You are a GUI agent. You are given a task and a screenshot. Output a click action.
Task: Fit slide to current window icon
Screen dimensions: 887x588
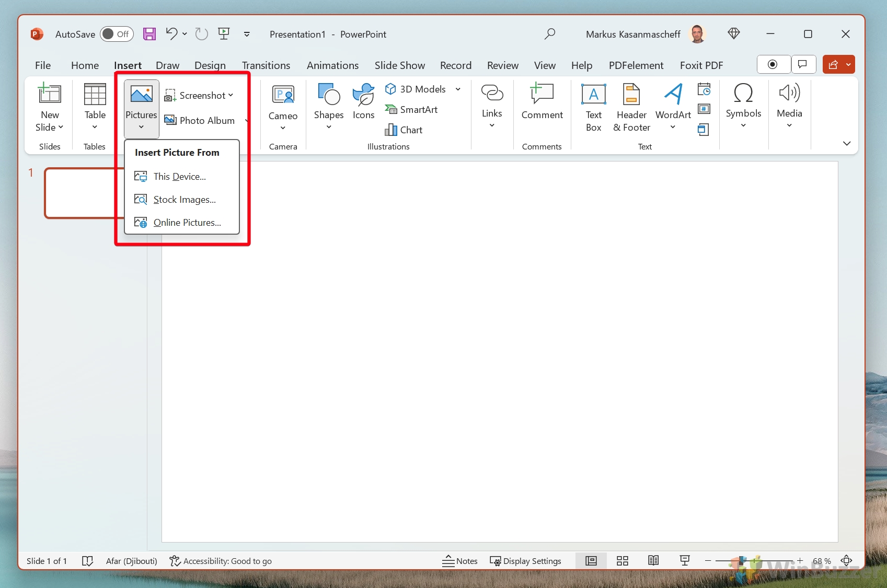click(x=846, y=561)
